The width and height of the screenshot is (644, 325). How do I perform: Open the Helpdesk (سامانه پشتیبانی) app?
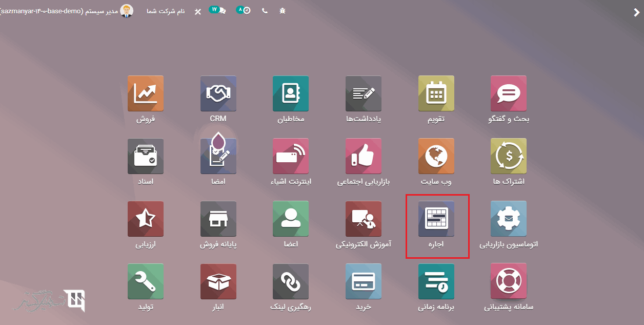(x=509, y=281)
